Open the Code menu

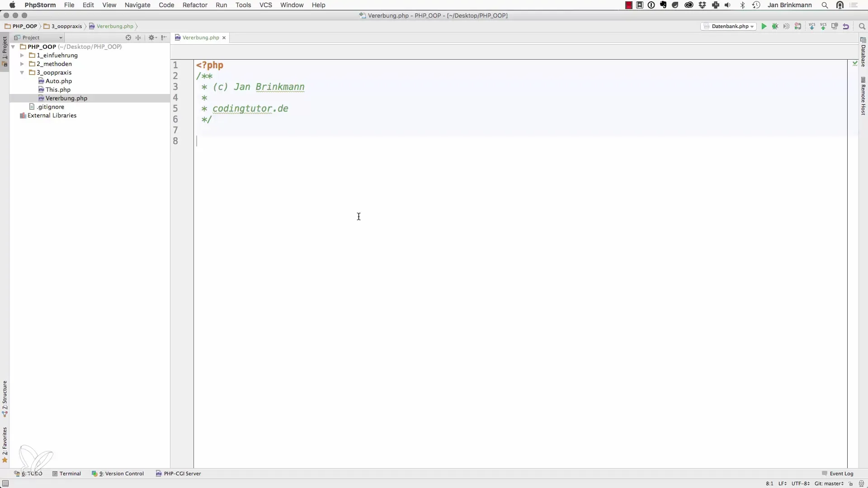point(166,5)
